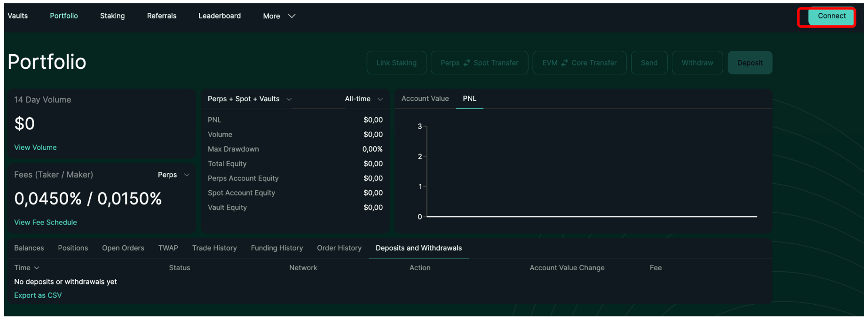The image size is (868, 323).
Task: Select the PNL chart tab
Action: coord(469,98)
